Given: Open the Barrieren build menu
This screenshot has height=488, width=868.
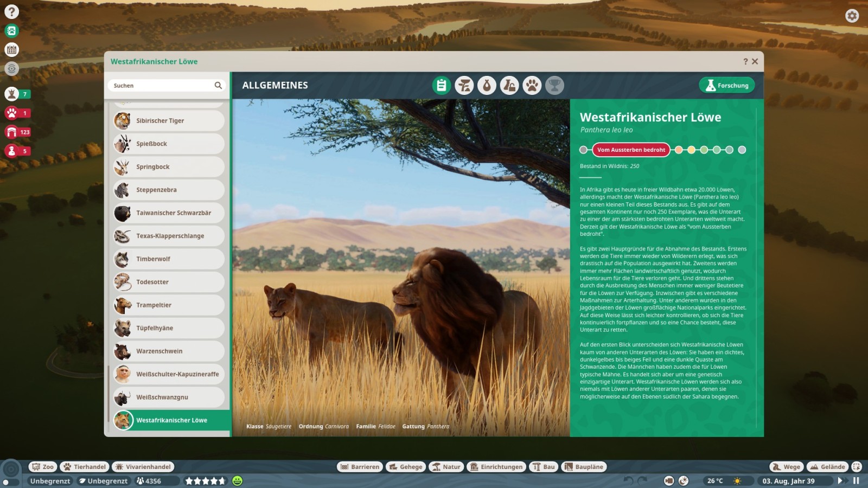Looking at the screenshot, I should pyautogui.click(x=360, y=467).
